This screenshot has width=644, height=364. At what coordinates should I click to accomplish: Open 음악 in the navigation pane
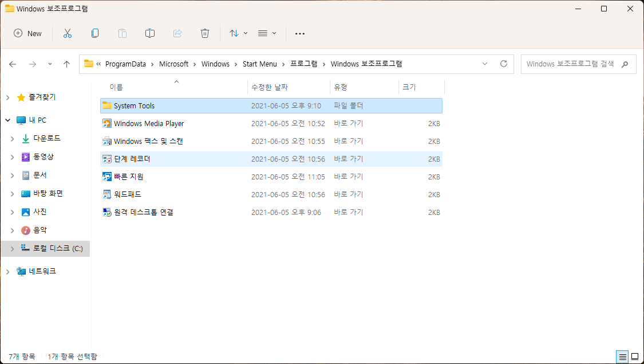40,230
